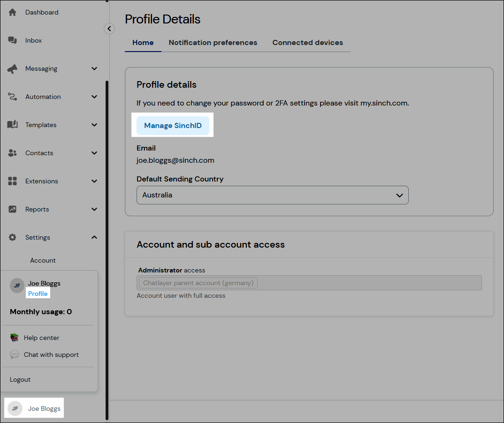
Task: Open the Templates book icon
Action: coord(13,125)
